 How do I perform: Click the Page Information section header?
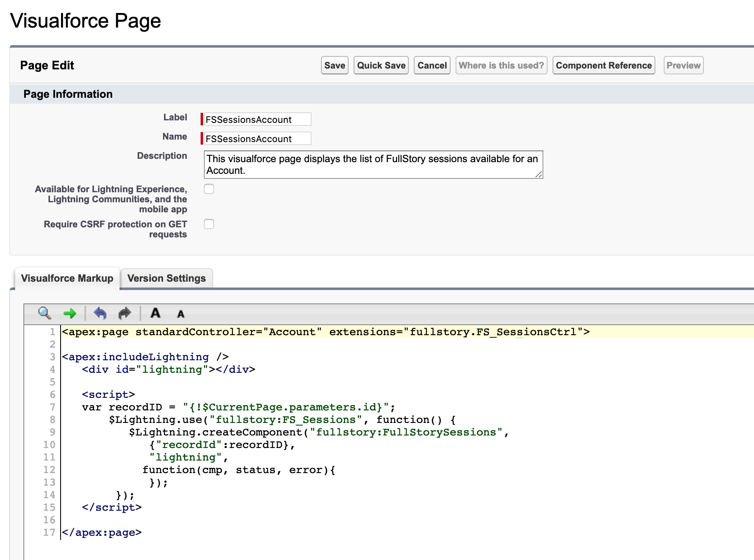pos(68,94)
